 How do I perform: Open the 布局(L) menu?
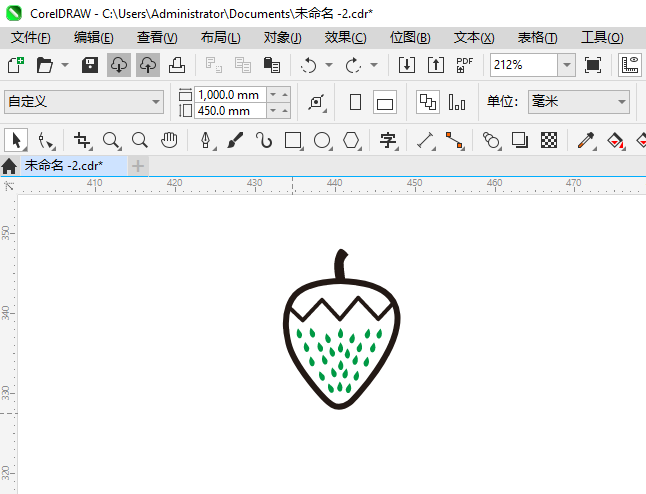220,38
